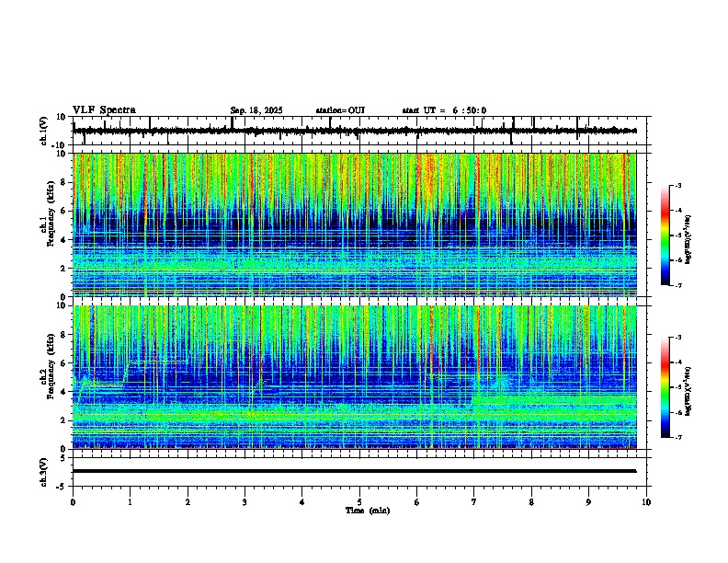Click time axis tick label "9"

[x=588, y=502]
